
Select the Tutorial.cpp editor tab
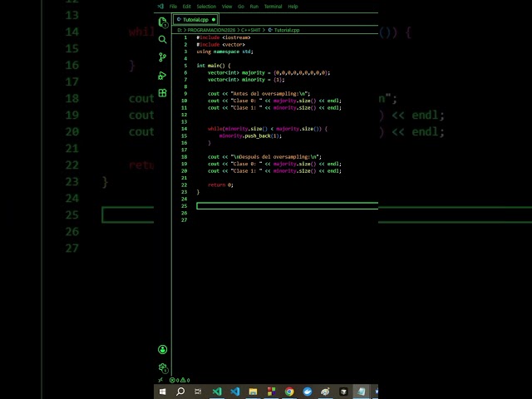click(195, 20)
